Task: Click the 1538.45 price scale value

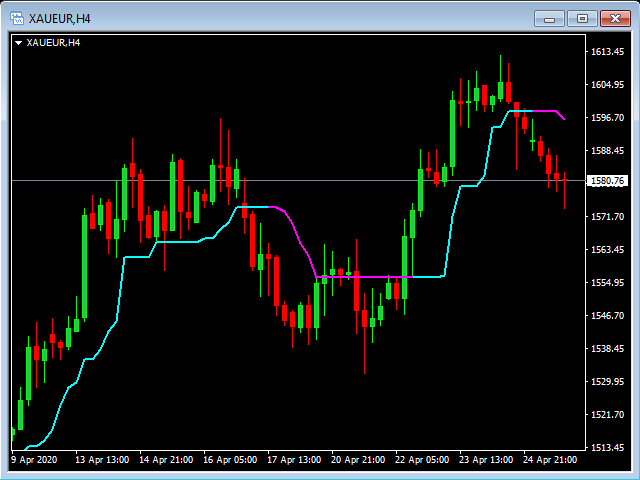Action: (x=608, y=349)
